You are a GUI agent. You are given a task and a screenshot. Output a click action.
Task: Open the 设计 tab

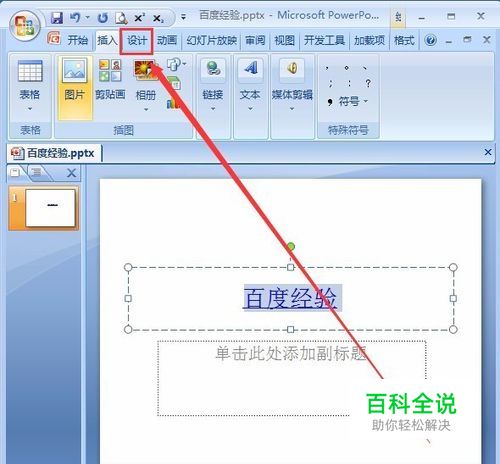tap(137, 41)
